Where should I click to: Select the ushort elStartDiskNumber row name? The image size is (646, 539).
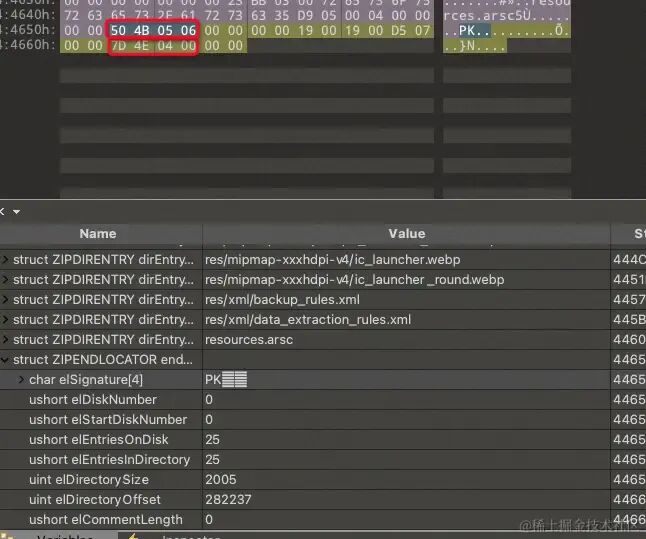pyautogui.click(x=108, y=419)
